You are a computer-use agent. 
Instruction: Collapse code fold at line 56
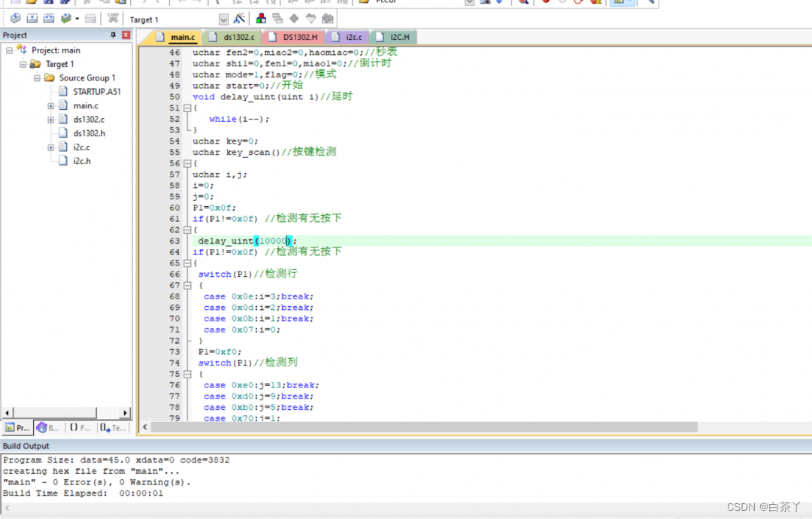[x=186, y=163]
